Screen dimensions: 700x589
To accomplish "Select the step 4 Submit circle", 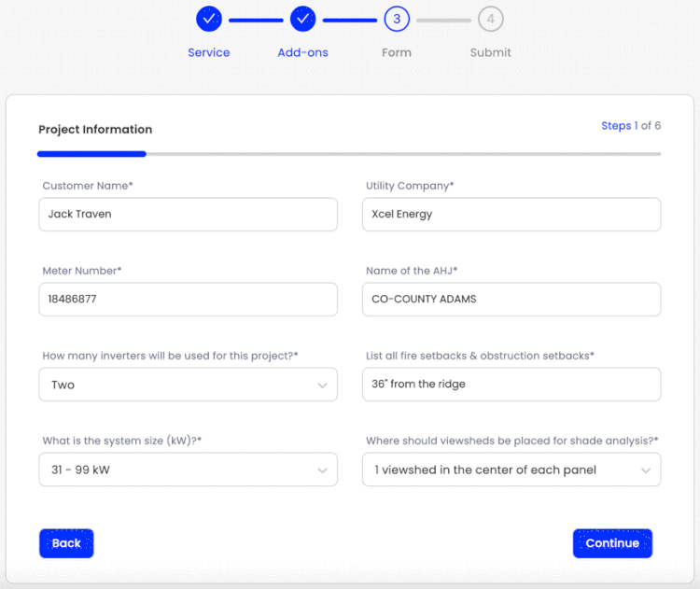I will [490, 20].
